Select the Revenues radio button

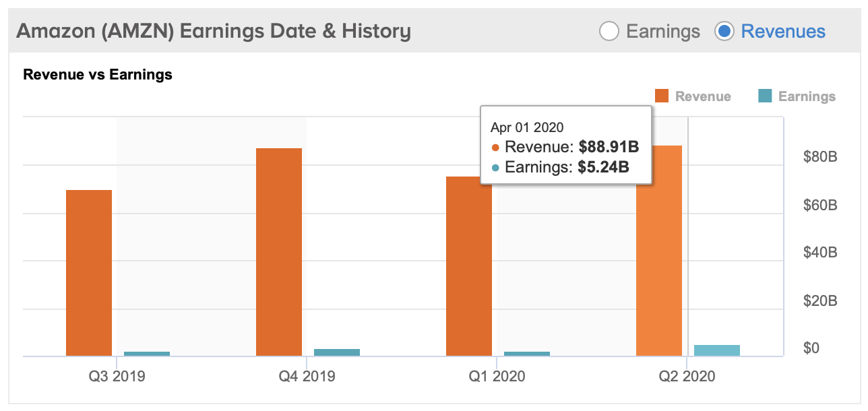[724, 31]
